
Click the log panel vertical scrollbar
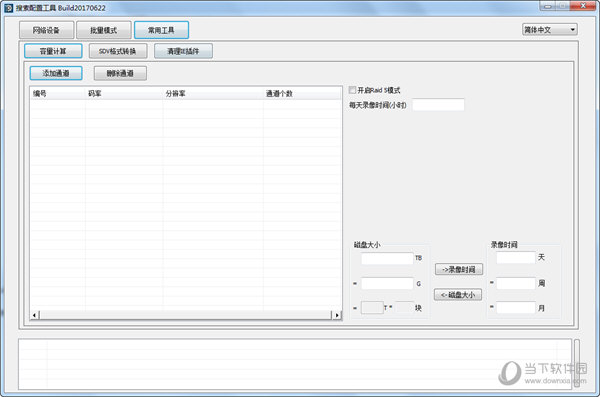click(x=576, y=363)
